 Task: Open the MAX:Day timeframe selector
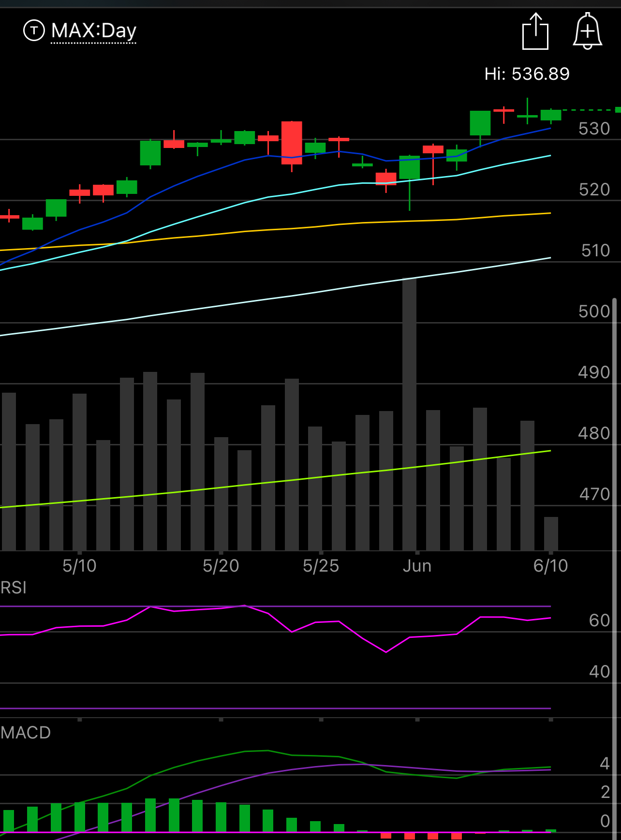[94, 31]
